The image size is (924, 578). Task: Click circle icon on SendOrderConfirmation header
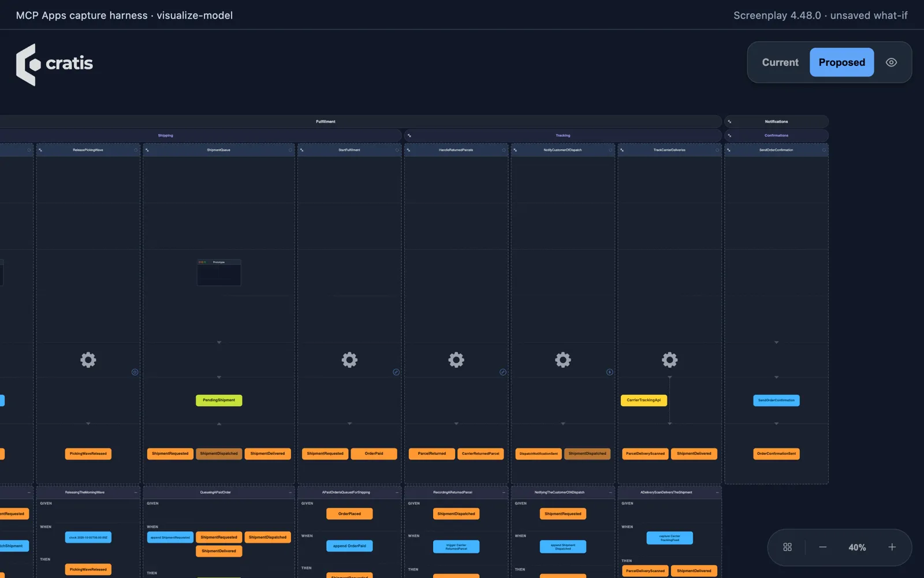824,150
